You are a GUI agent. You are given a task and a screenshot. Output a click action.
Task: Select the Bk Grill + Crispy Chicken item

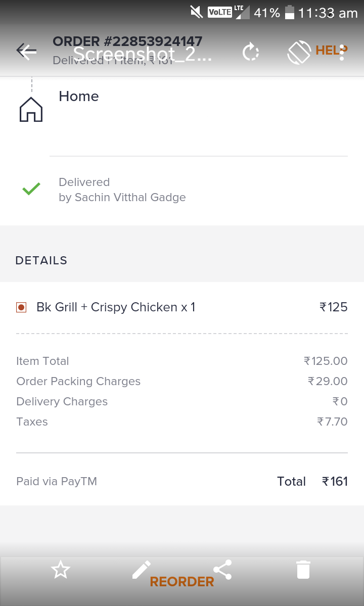[116, 307]
